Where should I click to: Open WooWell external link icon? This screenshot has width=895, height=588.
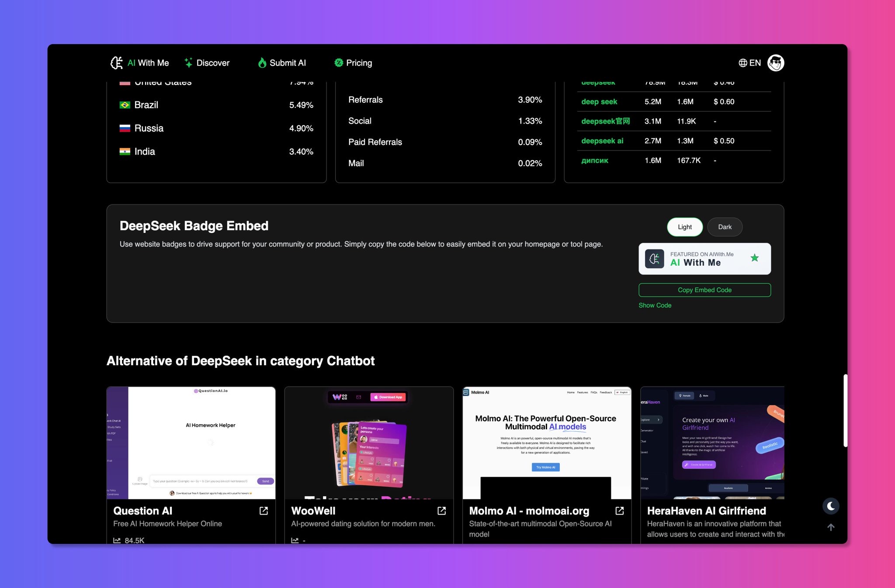(441, 511)
